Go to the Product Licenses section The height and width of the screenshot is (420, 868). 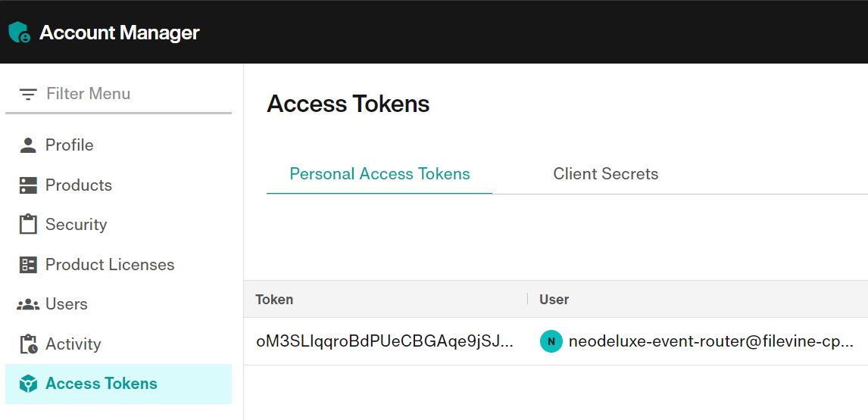[x=118, y=265]
